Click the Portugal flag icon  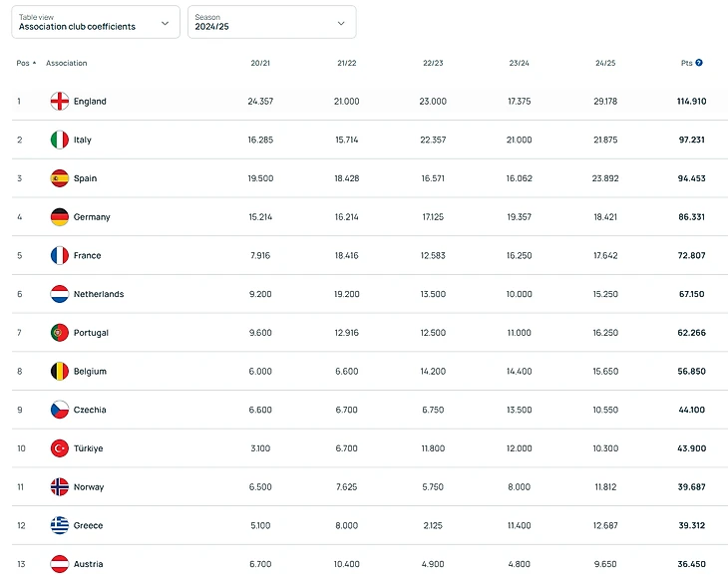60,333
